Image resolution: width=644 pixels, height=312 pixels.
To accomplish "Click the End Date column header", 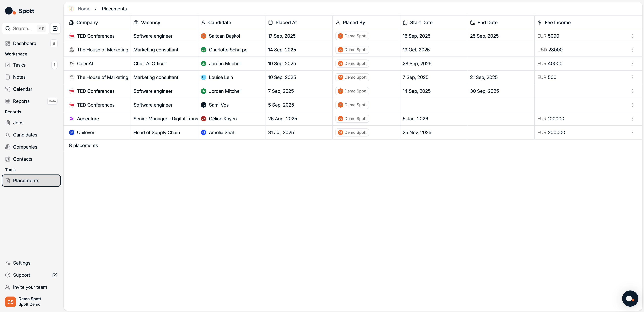I will click(500, 23).
